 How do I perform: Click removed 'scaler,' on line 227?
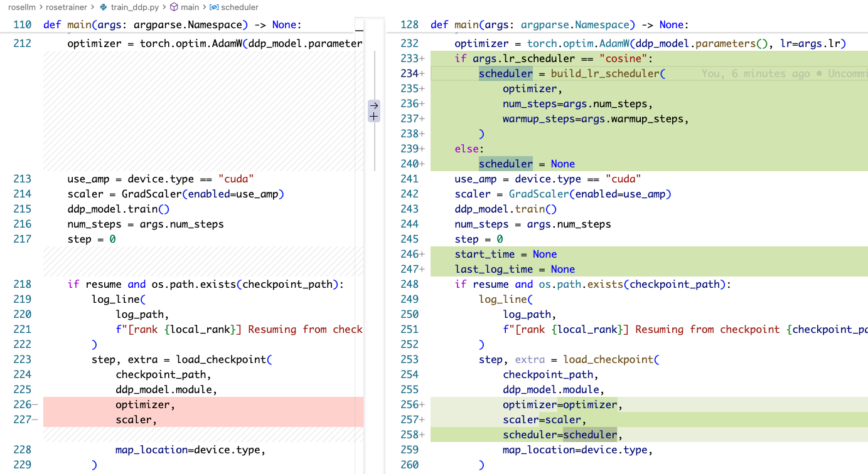pyautogui.click(x=136, y=419)
